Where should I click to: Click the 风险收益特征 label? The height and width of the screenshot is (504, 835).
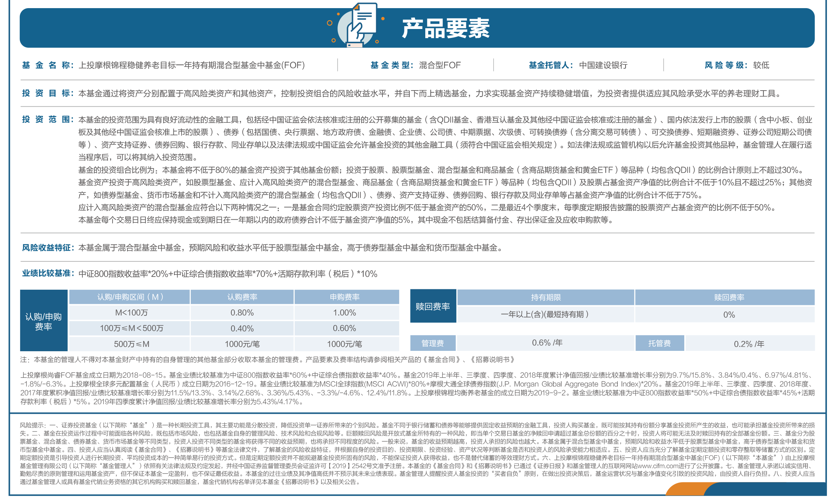click(48, 248)
